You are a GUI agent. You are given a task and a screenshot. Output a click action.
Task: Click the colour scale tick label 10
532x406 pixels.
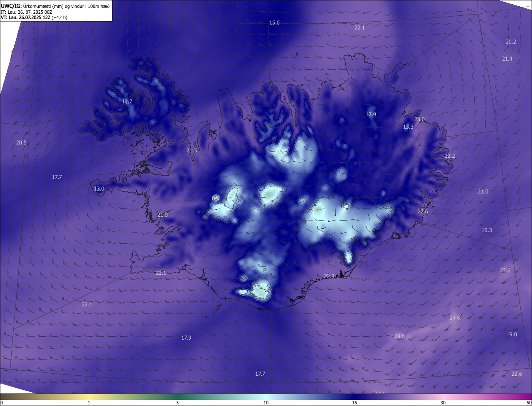point(266,403)
